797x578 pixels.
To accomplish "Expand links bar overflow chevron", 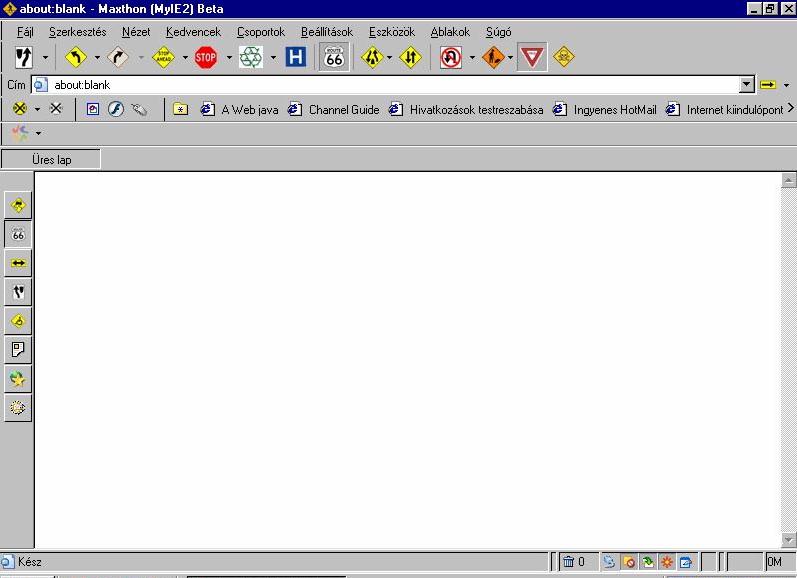I will pos(790,108).
